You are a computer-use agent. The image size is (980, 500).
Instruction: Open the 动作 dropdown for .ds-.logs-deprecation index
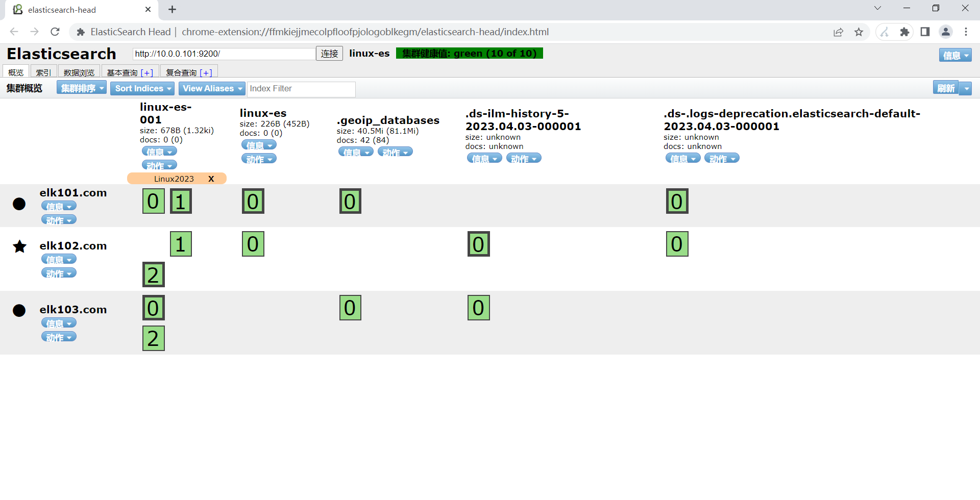click(722, 159)
